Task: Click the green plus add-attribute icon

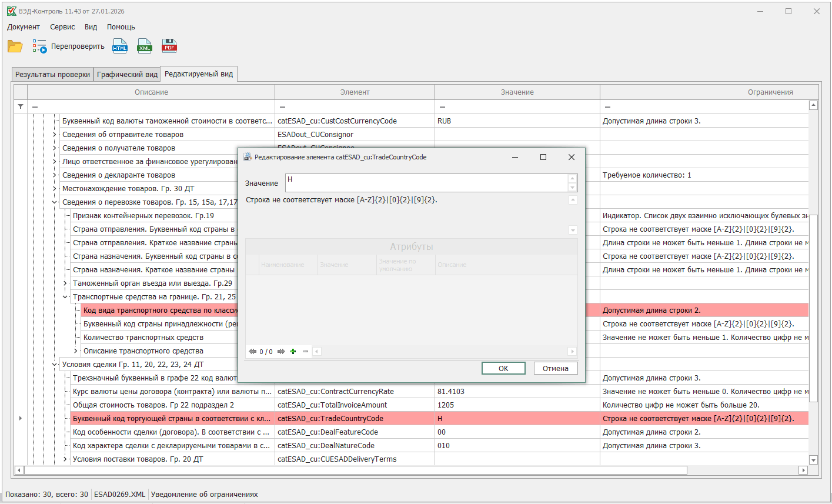Action: pos(293,352)
